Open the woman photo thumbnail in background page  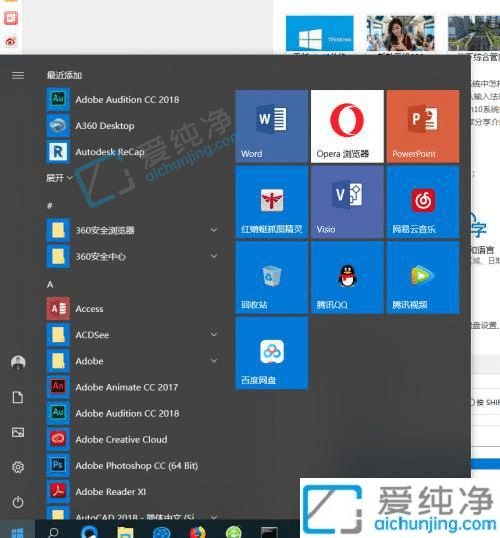(400, 33)
